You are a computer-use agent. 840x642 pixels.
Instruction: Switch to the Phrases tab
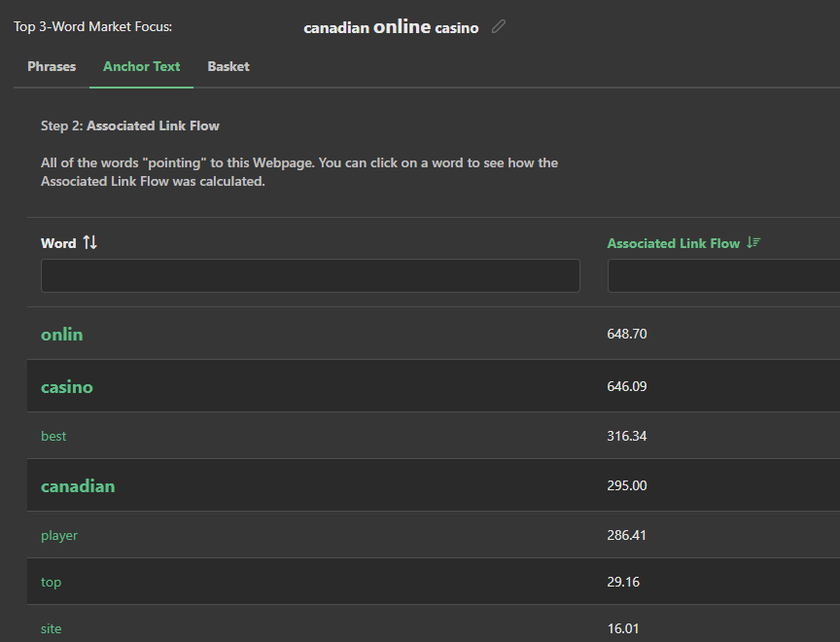click(52, 67)
